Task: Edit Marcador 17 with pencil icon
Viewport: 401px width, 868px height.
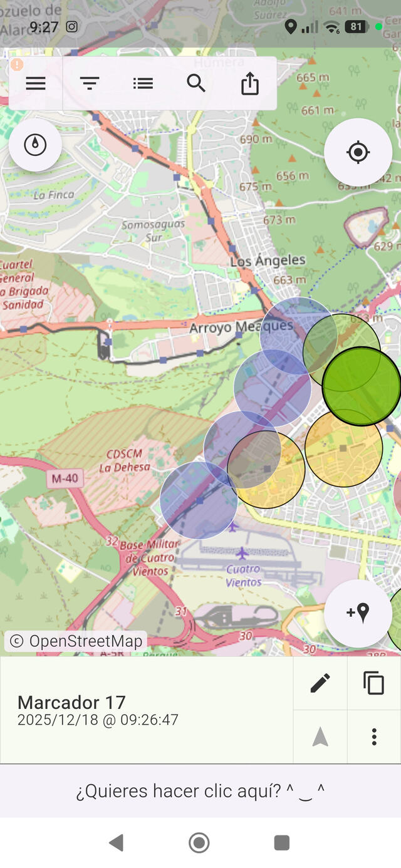Action: [x=320, y=683]
